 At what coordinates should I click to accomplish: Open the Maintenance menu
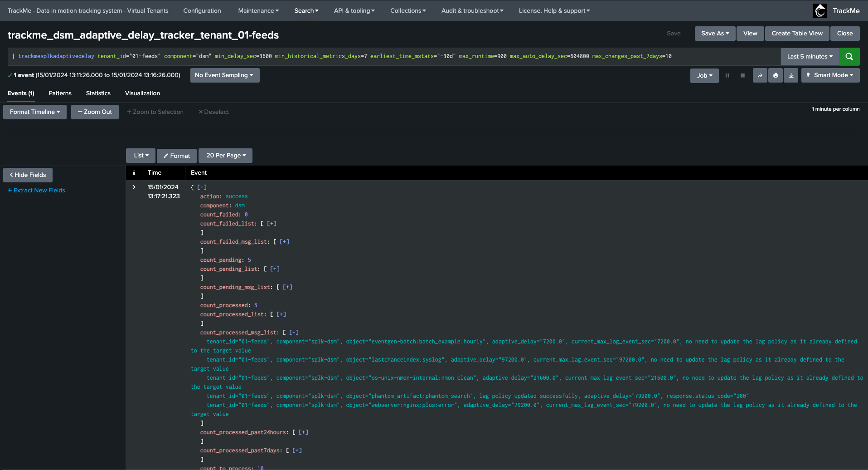point(258,10)
